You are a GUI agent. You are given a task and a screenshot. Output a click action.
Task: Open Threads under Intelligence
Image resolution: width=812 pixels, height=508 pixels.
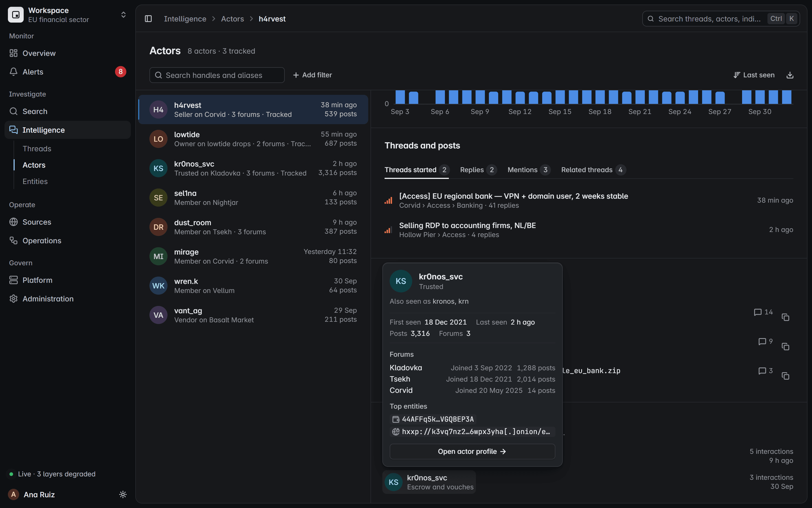[37, 148]
